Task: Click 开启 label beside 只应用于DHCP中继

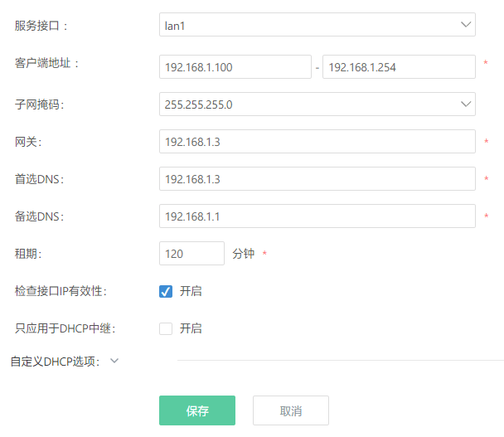Action: pyautogui.click(x=191, y=328)
